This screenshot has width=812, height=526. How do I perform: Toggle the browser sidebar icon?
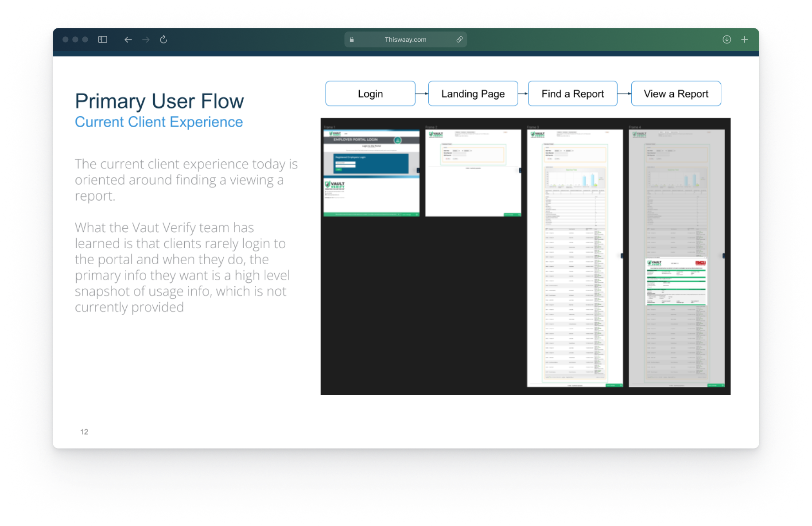103,39
